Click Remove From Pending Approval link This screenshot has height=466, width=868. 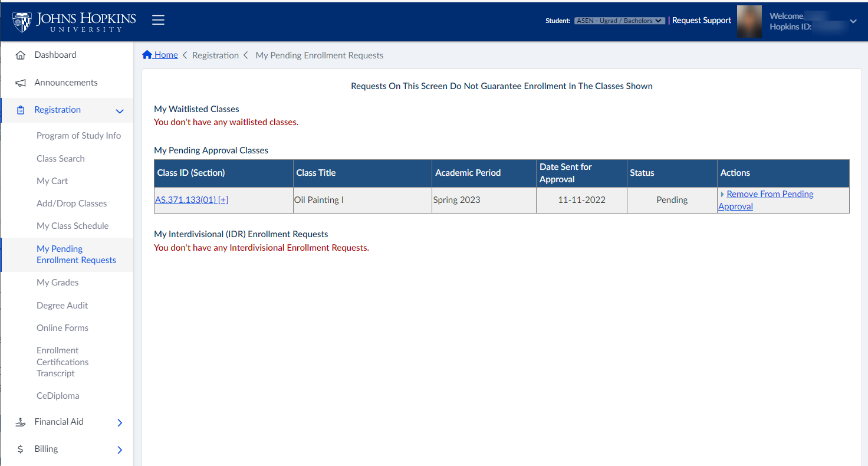[770, 194]
